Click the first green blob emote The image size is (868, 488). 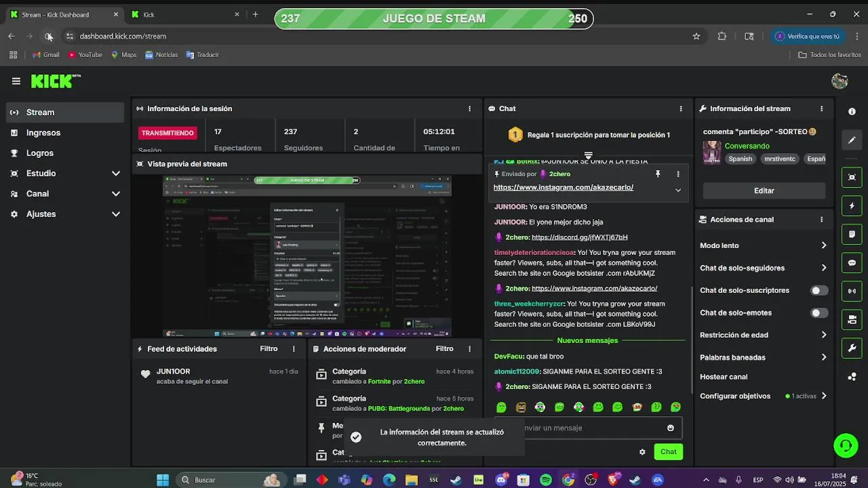pyautogui.click(x=501, y=407)
